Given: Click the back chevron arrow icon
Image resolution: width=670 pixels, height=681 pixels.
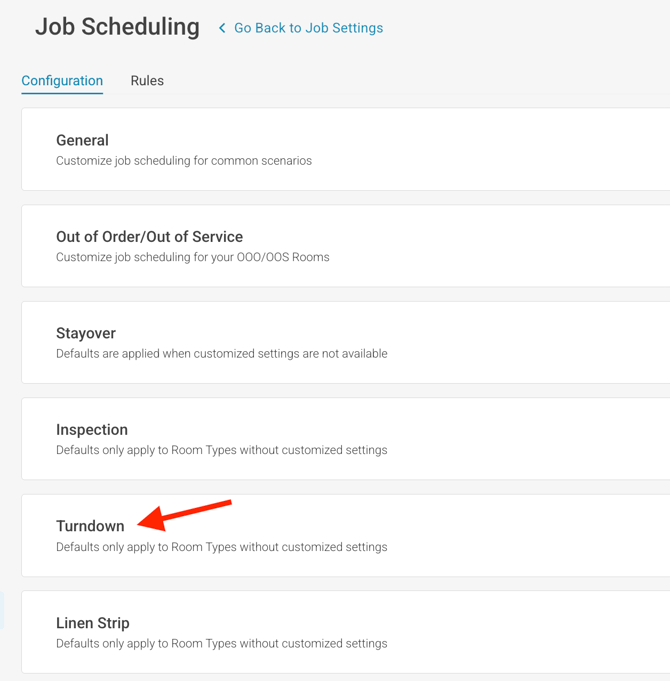Looking at the screenshot, I should click(x=222, y=28).
